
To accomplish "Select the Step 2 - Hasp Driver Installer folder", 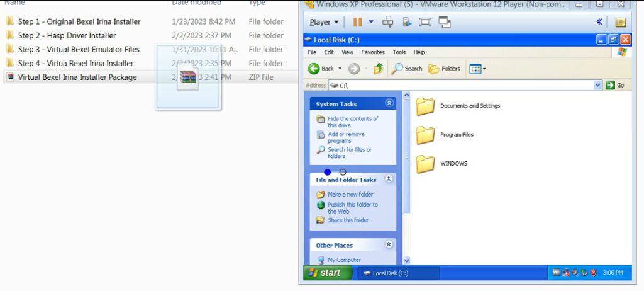I will coord(67,35).
